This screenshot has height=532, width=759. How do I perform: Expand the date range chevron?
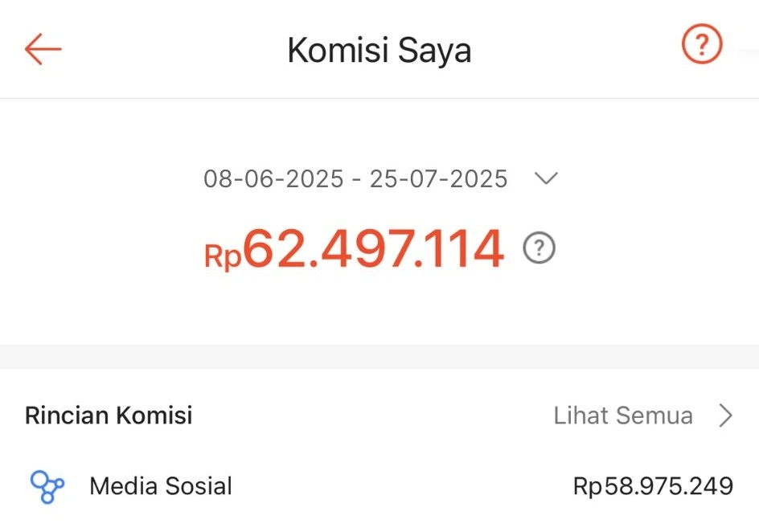coord(546,178)
